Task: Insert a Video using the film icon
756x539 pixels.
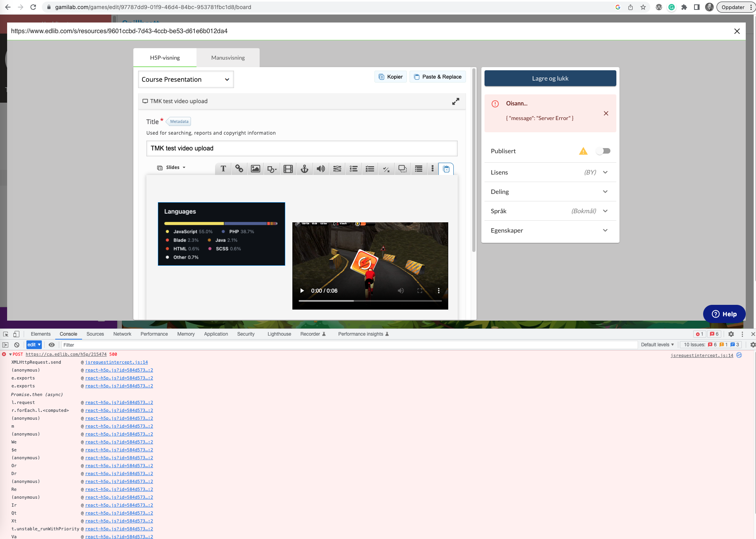Action: click(288, 169)
